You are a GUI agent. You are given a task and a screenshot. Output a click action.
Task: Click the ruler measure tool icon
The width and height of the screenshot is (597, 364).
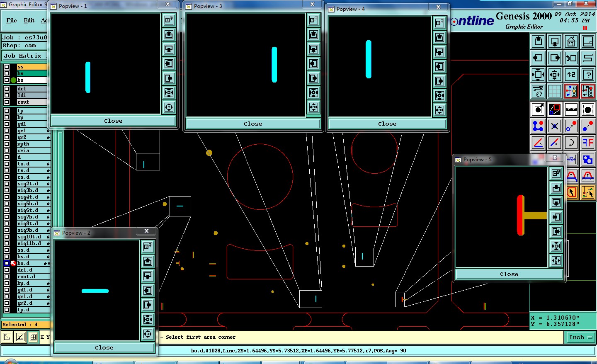click(x=571, y=109)
